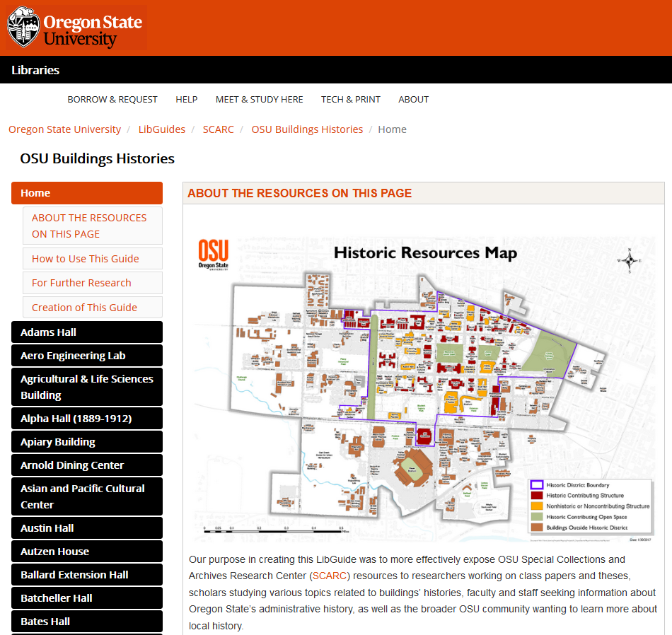Click the compass rose on the map

pos(628,261)
